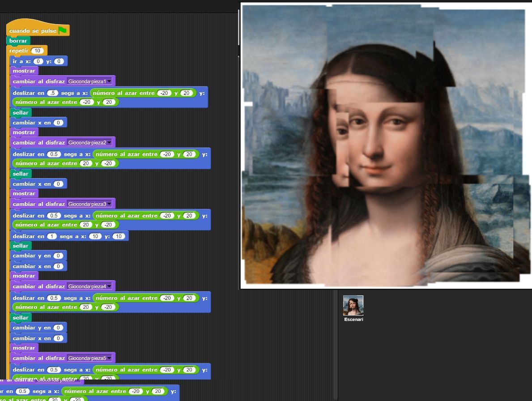The image size is (532, 401).
Task: Select the y field in the "ir a x:" block
Action: click(59, 61)
